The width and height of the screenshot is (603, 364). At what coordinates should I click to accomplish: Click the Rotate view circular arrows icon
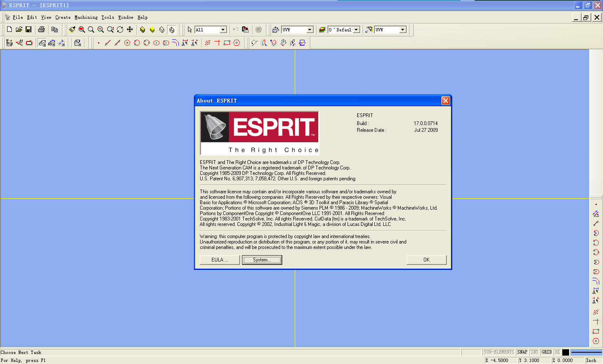click(x=120, y=29)
